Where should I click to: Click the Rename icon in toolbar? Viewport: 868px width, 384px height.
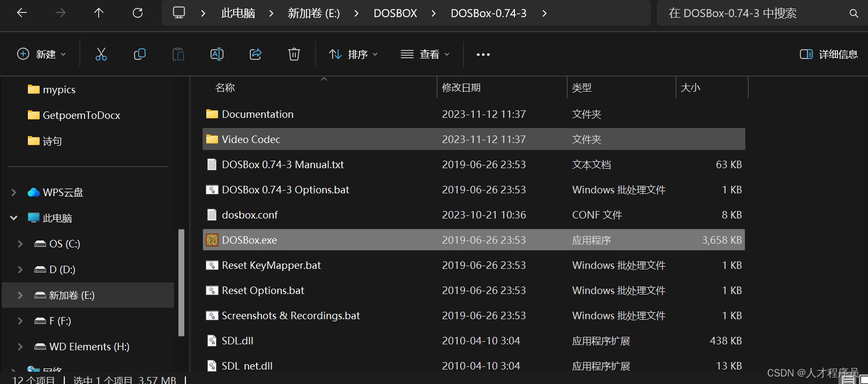pyautogui.click(x=217, y=54)
